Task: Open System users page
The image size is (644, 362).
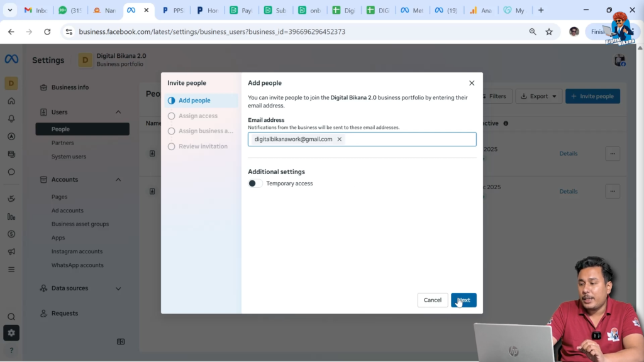Action: click(x=69, y=156)
